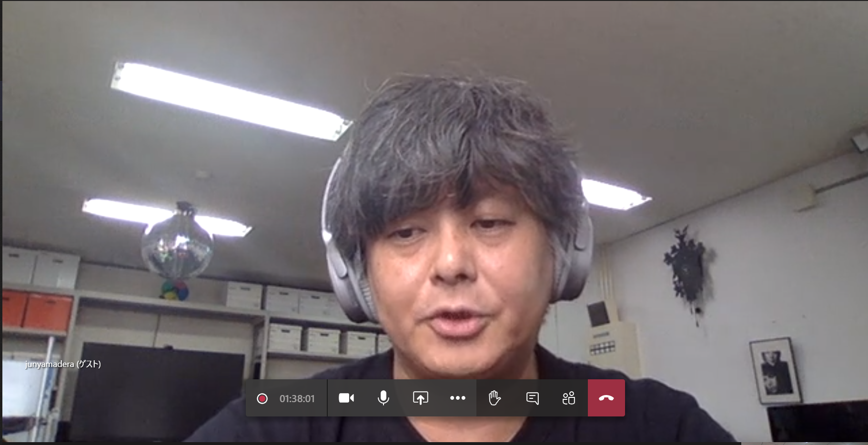Click the upward-arrow share content icon
The image size is (868, 445).
click(x=420, y=398)
